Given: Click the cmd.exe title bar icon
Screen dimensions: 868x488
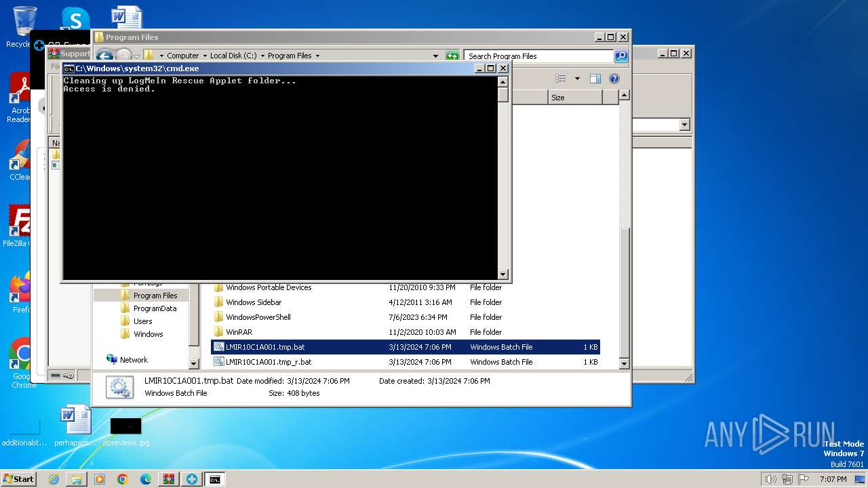Looking at the screenshot, I should click(x=68, y=68).
